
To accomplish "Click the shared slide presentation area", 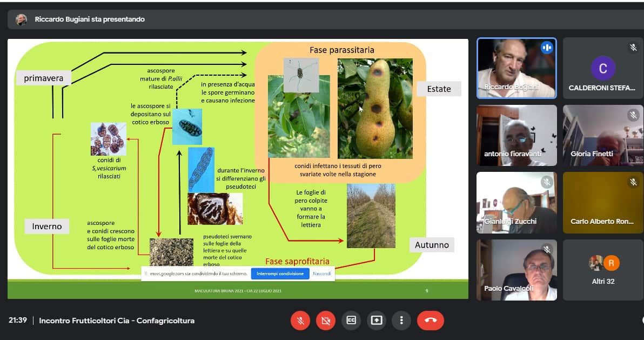I will tap(238, 162).
